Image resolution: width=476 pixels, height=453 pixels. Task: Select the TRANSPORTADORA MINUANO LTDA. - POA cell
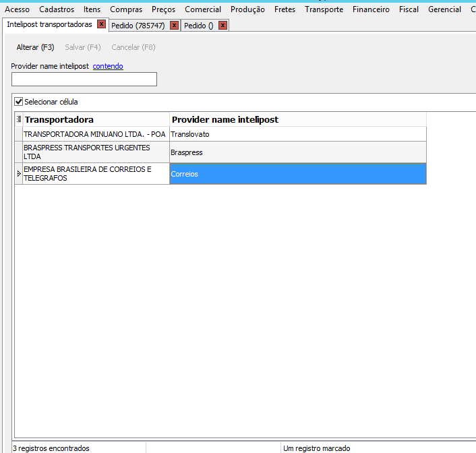click(x=96, y=134)
